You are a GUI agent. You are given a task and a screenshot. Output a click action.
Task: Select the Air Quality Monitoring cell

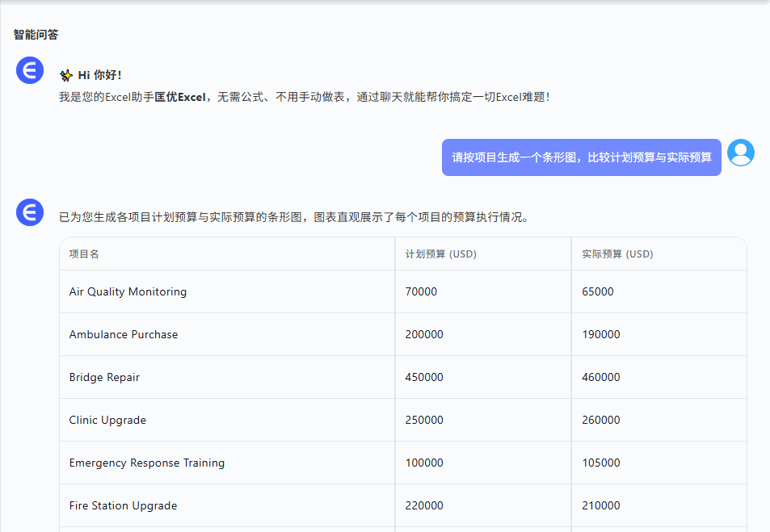tap(227, 291)
